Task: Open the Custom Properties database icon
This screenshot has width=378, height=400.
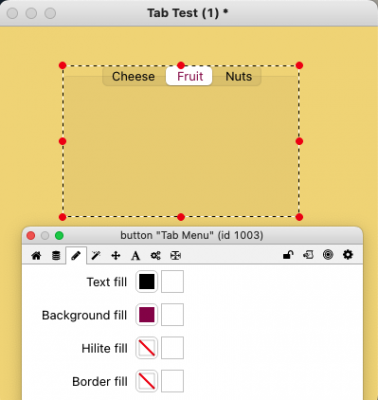Action: click(56, 256)
